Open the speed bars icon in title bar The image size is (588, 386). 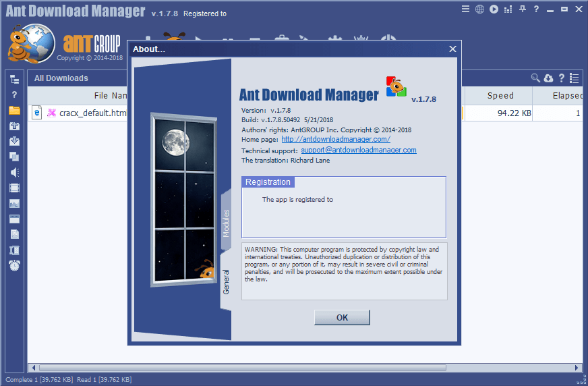click(x=508, y=9)
